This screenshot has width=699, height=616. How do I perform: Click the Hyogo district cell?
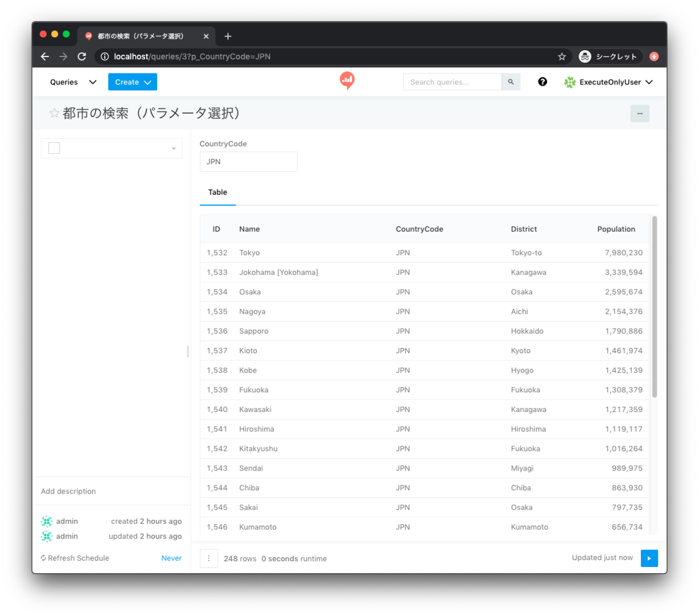(x=523, y=370)
